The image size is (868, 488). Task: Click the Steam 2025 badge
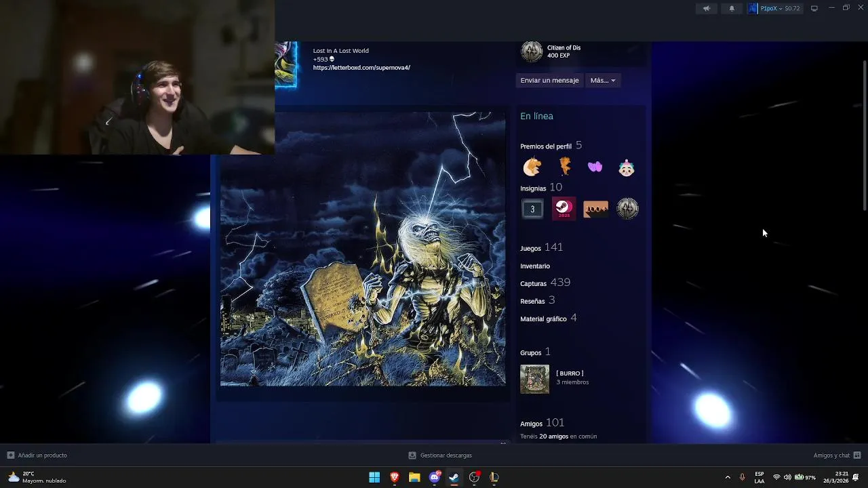point(564,209)
